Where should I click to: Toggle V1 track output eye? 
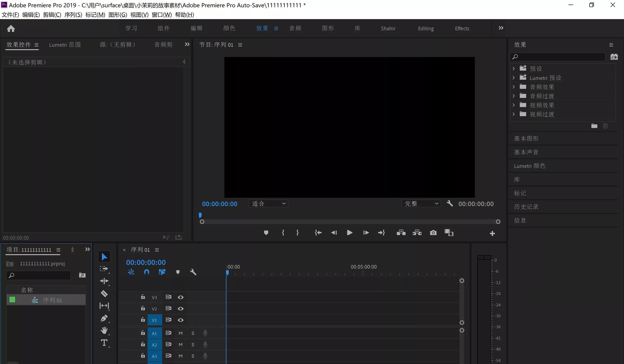180,320
